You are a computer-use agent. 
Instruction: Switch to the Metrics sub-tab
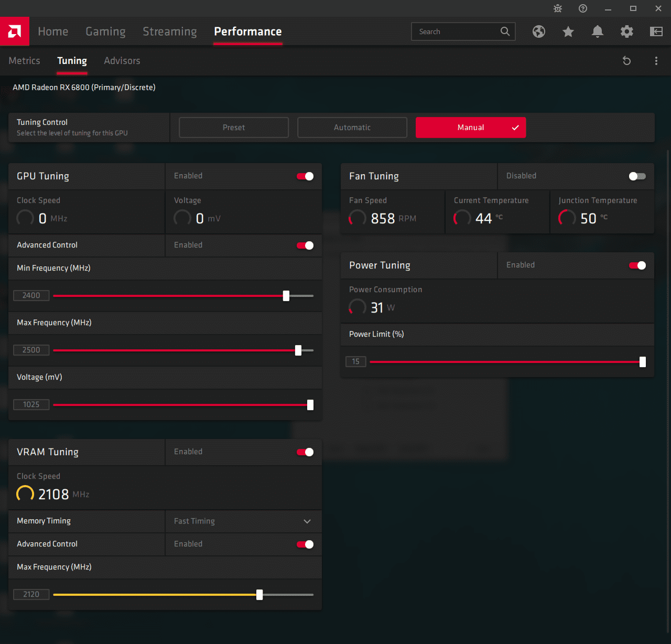click(24, 61)
